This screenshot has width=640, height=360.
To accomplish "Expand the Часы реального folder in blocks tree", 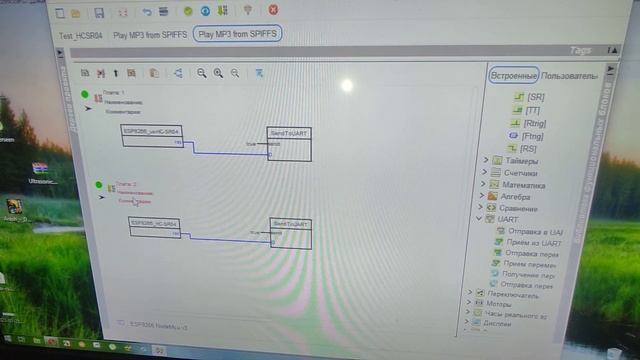I will (x=467, y=312).
